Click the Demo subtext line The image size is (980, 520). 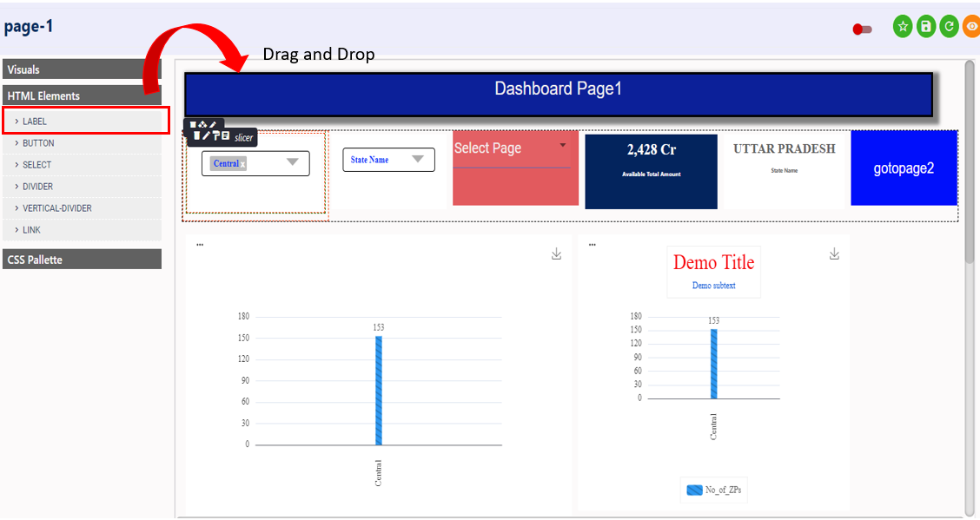click(714, 286)
